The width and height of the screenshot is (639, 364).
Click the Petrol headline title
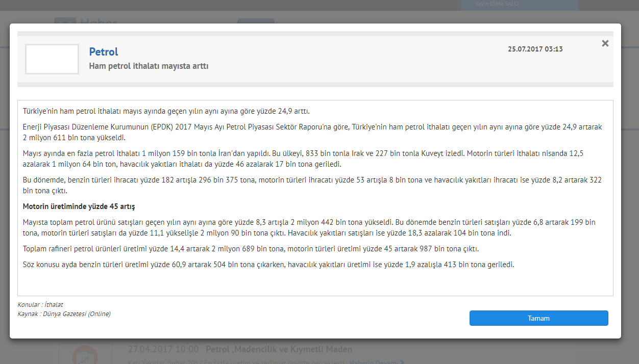click(104, 51)
